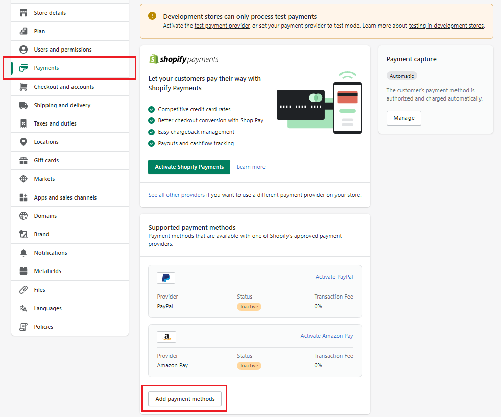The image size is (504, 420).
Task: Click Add payment methods button
Action: coord(185,399)
